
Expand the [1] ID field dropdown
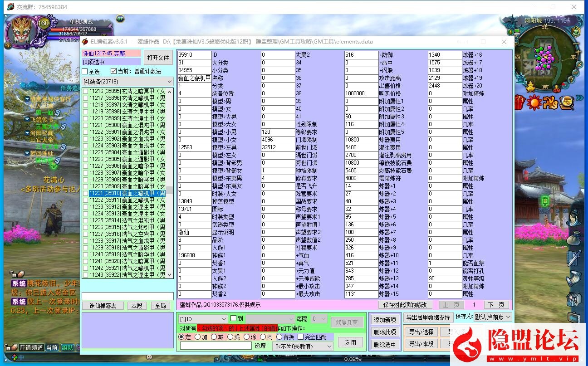coord(203,319)
